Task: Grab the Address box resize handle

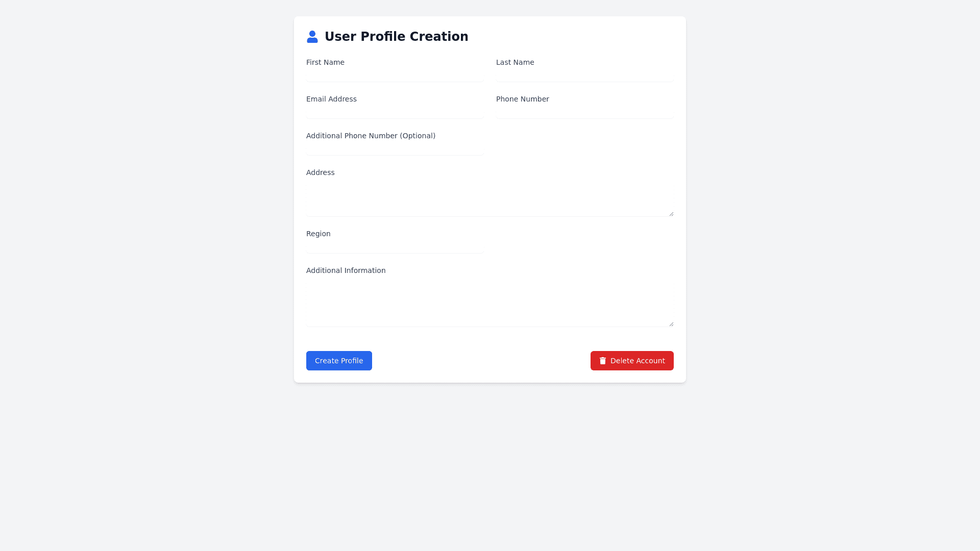Action: coord(671,214)
